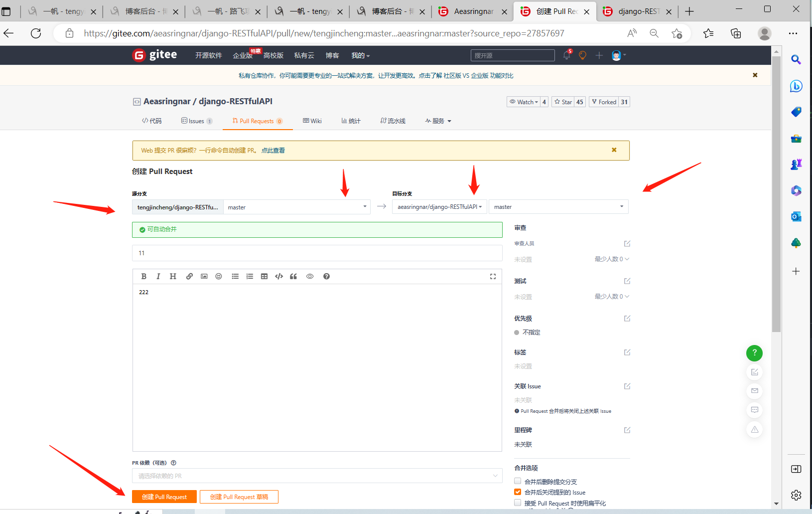This screenshot has width=812, height=514.
Task: Edit the 里程碑 milestone setting
Action: click(627, 430)
